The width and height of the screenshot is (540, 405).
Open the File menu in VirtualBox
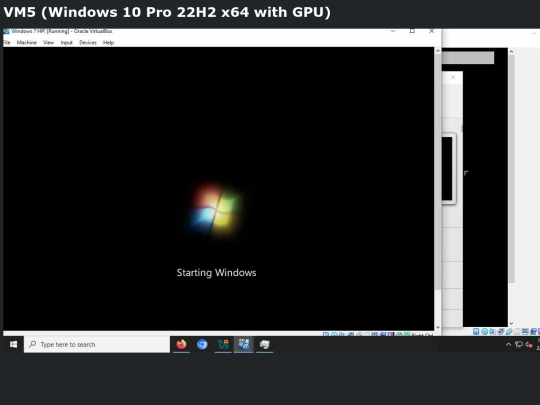pos(7,42)
